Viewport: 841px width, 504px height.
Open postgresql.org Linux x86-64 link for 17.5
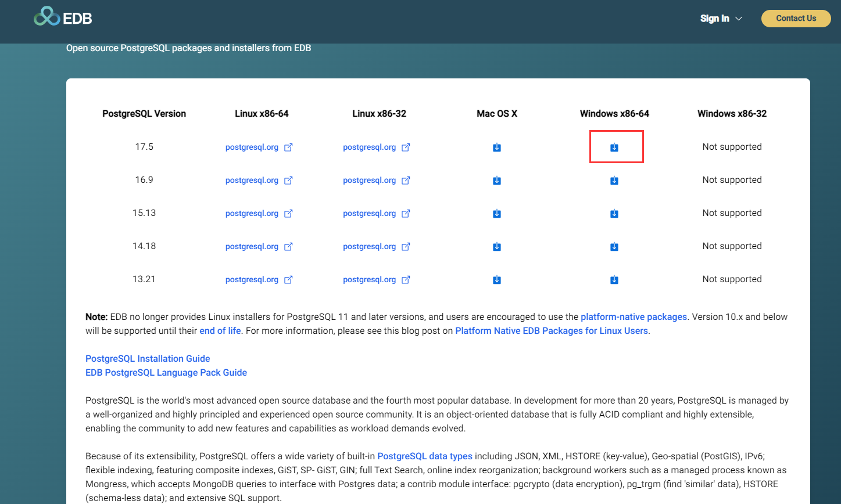pyautogui.click(x=259, y=147)
